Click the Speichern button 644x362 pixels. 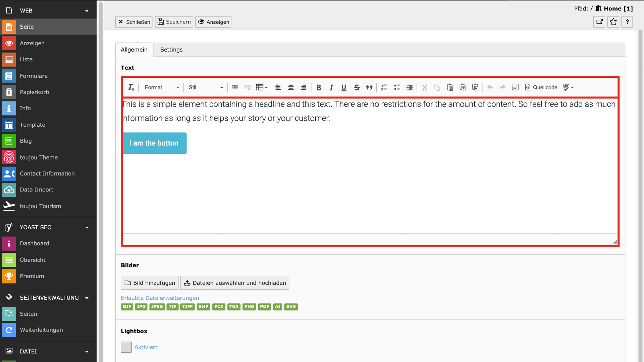tap(174, 22)
